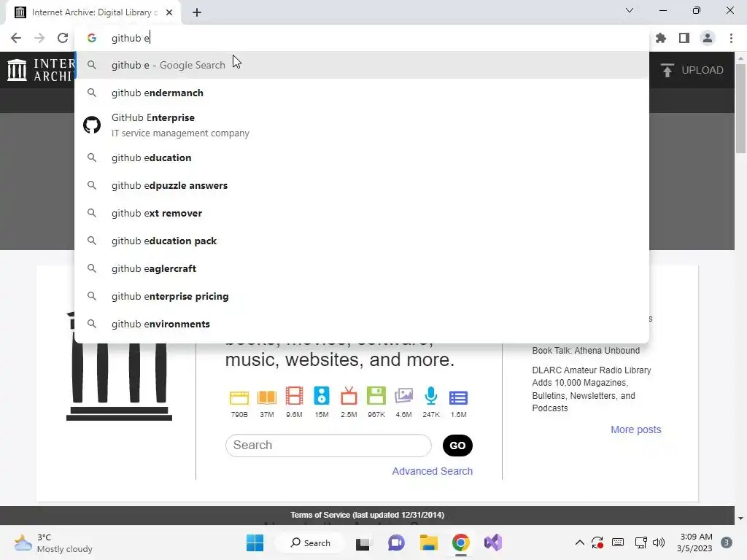Open the volume speaker tray icon
Viewport: 747px width, 560px height.
[659, 542]
